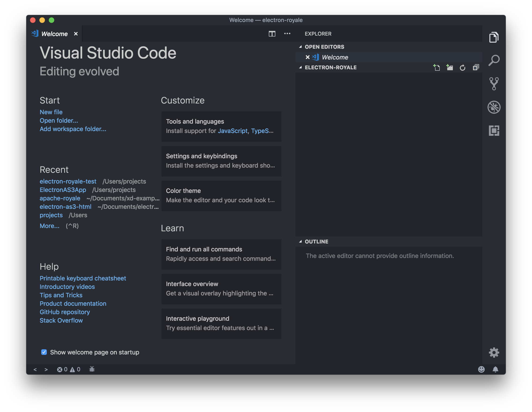The image size is (532, 412).
Task: Refresh the explorer tree
Action: coord(462,67)
